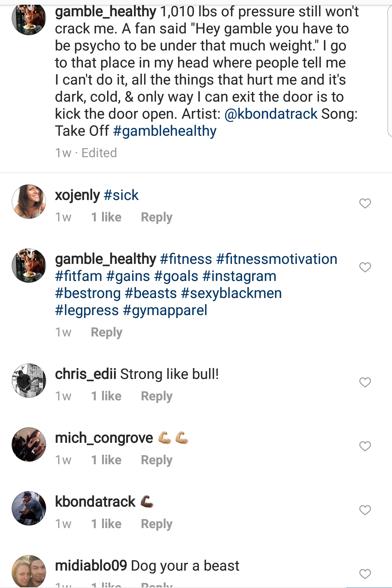Reply to chris_edii's comment
The height and width of the screenshot is (588, 392).
156,396
